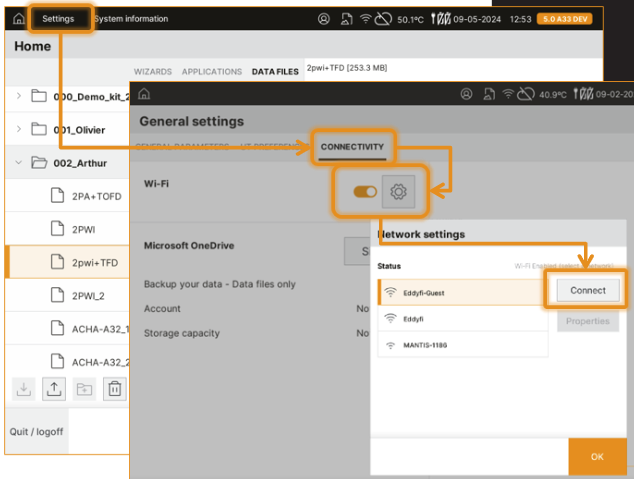Open Wi-Fi settings with the gear icon
Screen dimensions: 634x479
tap(397, 191)
